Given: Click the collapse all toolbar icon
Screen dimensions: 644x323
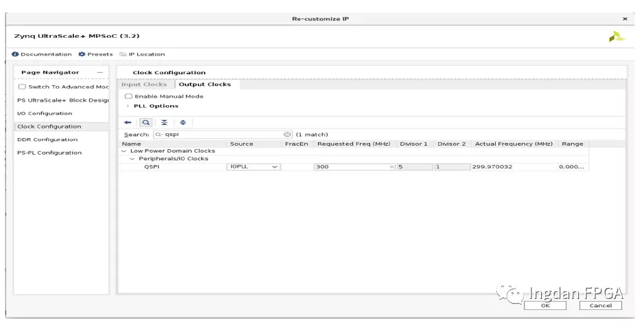Looking at the screenshot, I should 164,122.
